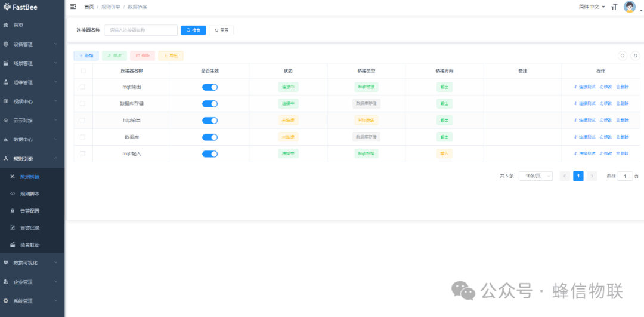Tick the checkbox for the 数据库存储 row

click(82, 104)
